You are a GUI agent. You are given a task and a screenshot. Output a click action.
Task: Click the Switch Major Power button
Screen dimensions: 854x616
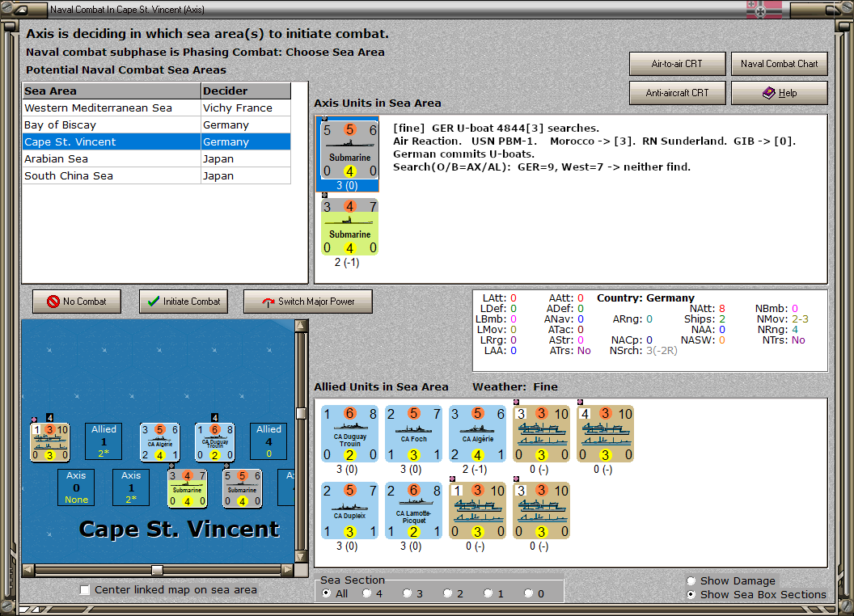point(308,302)
